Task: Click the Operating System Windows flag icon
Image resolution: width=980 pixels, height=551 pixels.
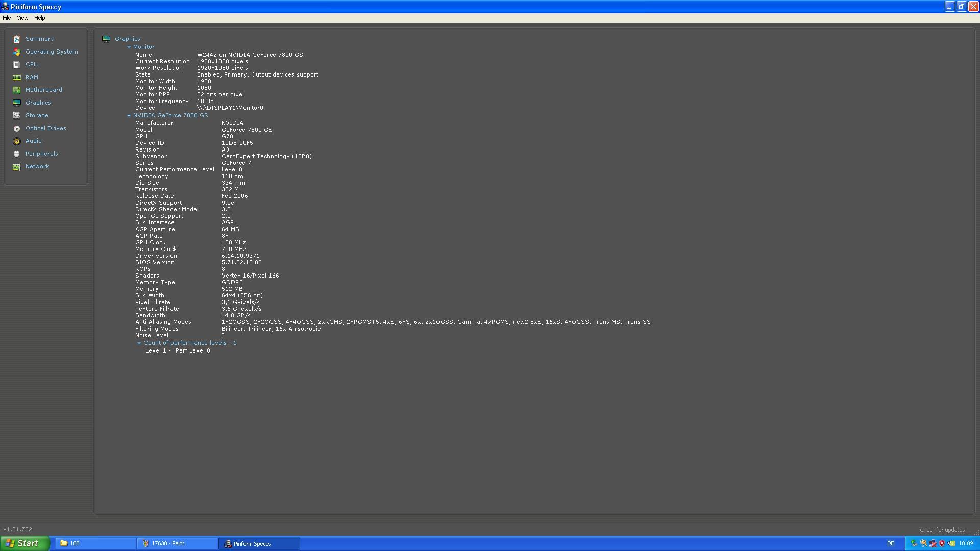Action: point(17,52)
